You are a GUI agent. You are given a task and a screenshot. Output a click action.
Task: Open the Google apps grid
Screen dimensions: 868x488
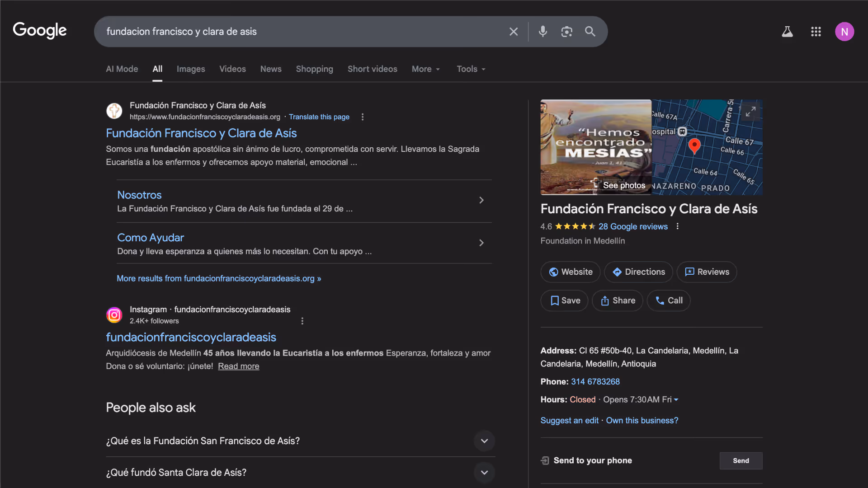point(816,32)
